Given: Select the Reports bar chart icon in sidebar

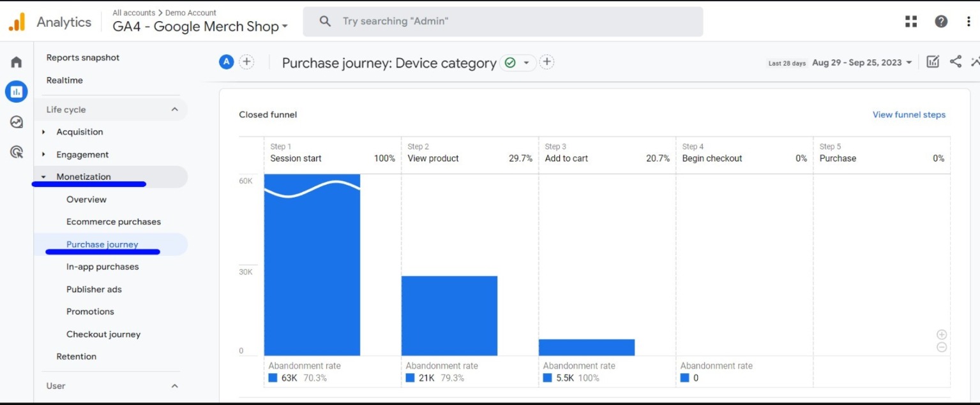Looking at the screenshot, I should (17, 92).
